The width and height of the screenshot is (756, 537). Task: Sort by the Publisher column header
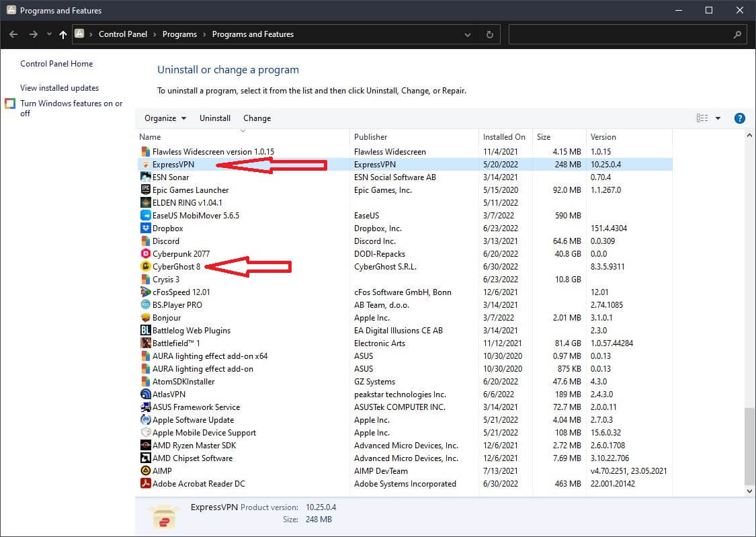(414, 137)
